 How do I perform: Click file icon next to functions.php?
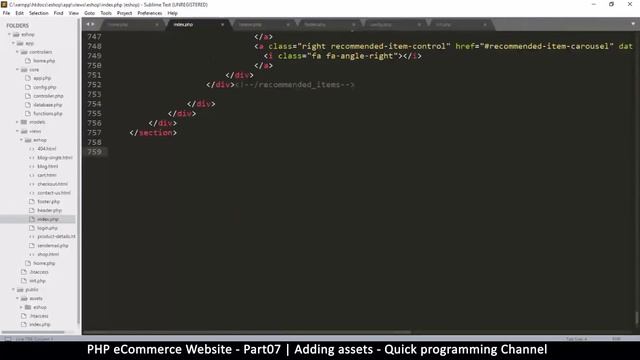28,113
